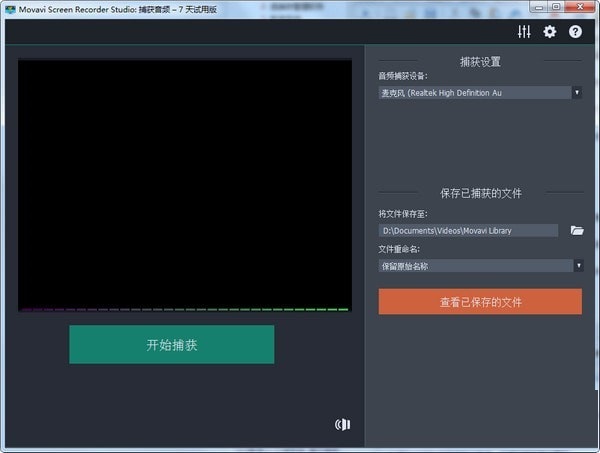The width and height of the screenshot is (600, 453).
Task: Click the 捕获设置 section heading
Action: click(x=480, y=62)
